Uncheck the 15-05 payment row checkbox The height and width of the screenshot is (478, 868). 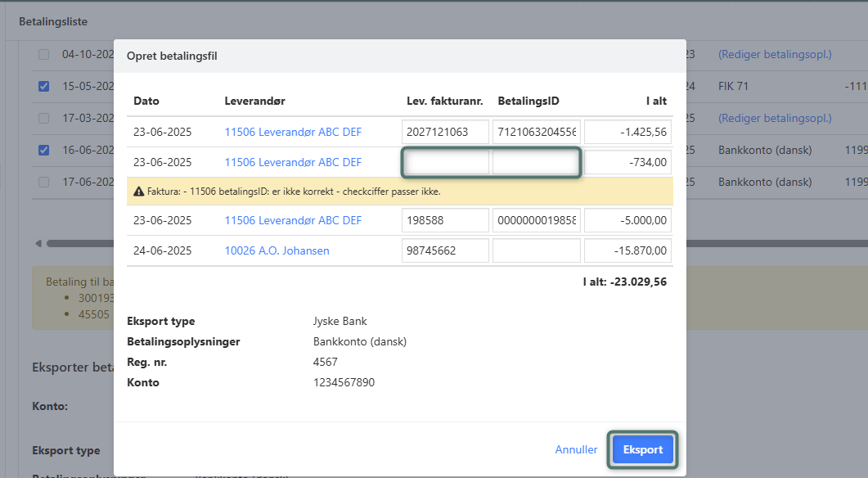pos(44,86)
